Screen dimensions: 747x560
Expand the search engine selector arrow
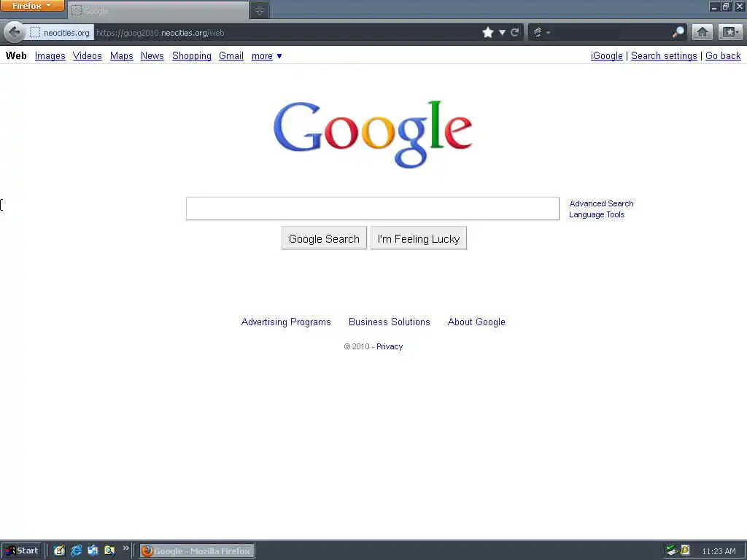pyautogui.click(x=549, y=32)
